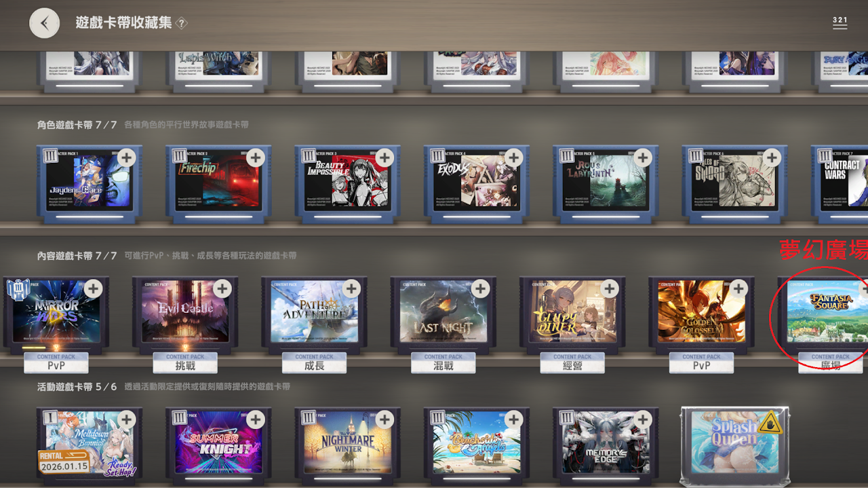Click plus icon on Memory Edge cartridge
868x488 pixels.
point(642,420)
